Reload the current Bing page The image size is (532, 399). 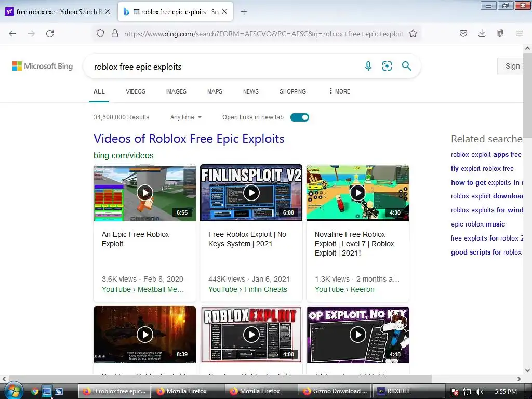tap(50, 34)
